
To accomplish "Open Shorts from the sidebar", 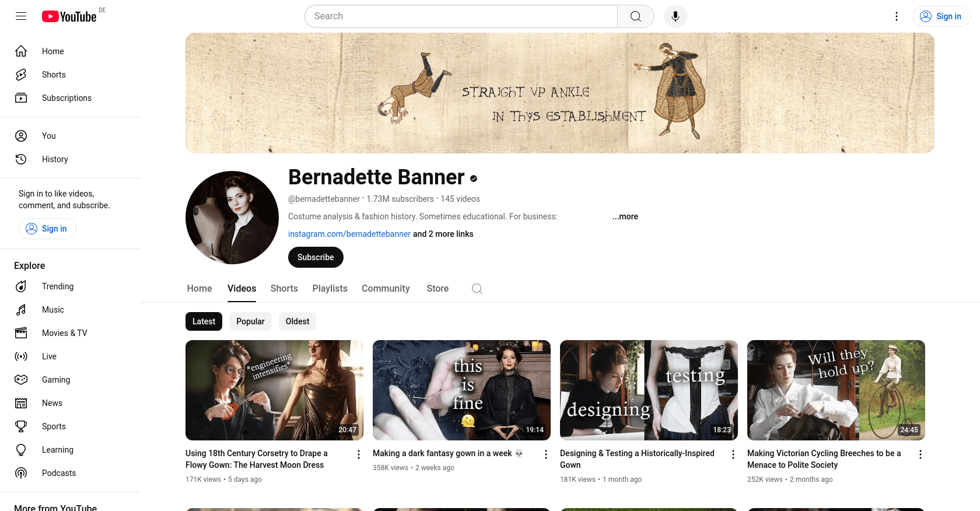I will 54,75.
